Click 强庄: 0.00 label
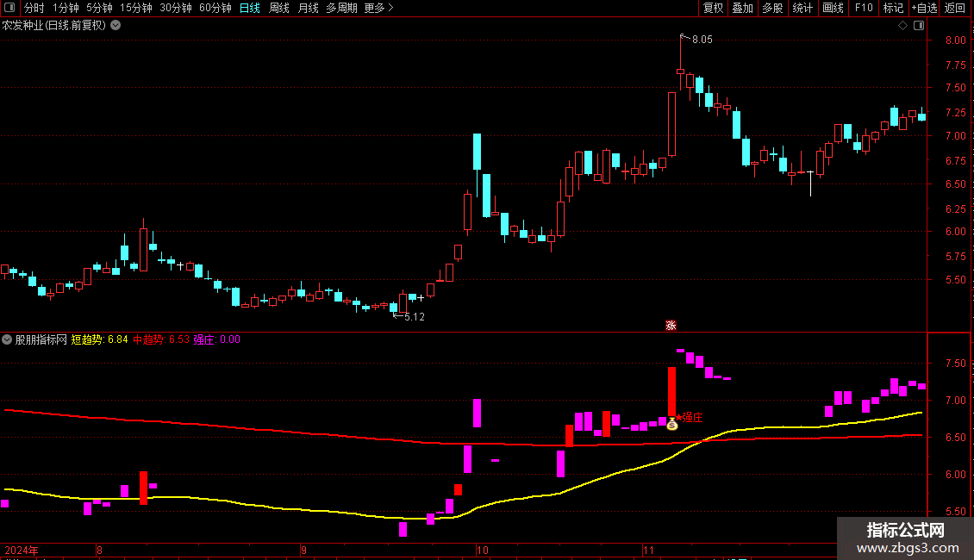Image resolution: width=974 pixels, height=560 pixels. (x=217, y=339)
